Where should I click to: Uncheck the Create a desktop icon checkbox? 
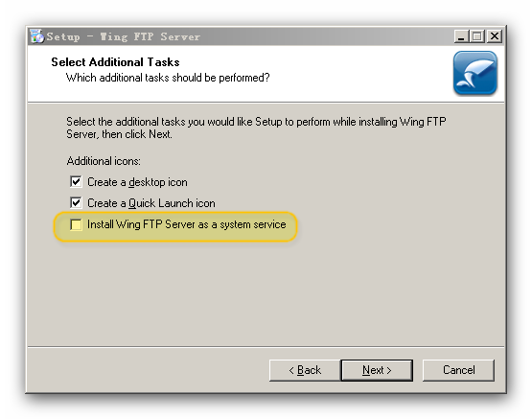tap(76, 182)
